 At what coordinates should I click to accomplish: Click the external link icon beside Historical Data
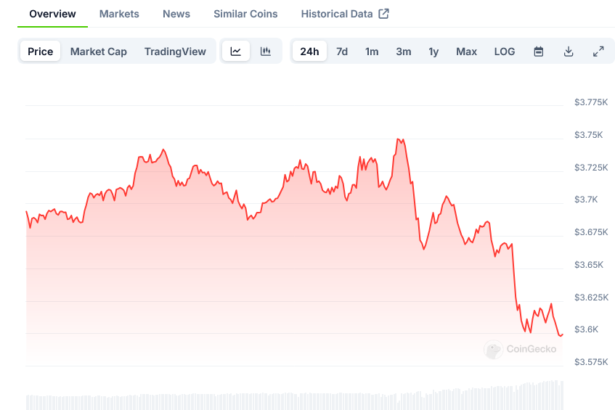click(383, 14)
